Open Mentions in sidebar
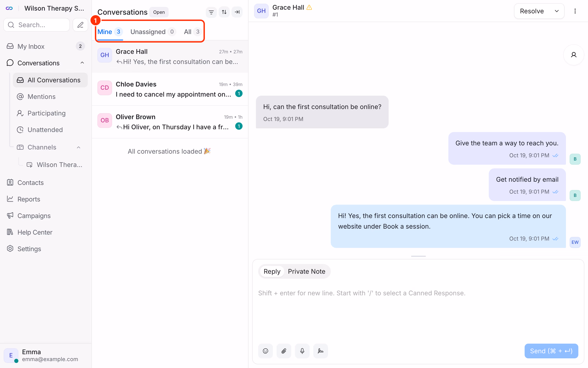 (x=50, y=96)
